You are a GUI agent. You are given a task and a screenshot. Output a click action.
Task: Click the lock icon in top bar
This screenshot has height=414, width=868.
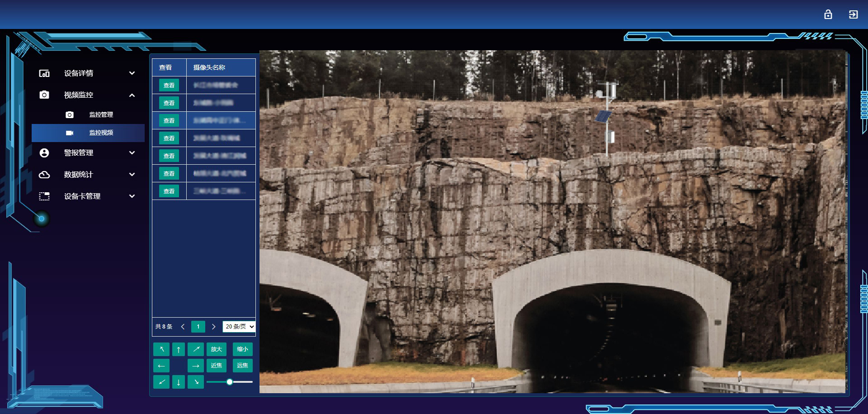pos(828,14)
